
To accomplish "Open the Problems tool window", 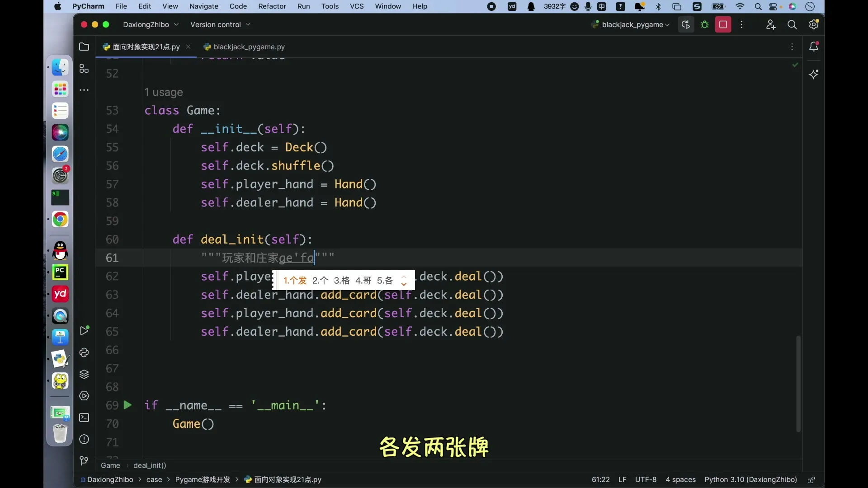I will [84, 439].
